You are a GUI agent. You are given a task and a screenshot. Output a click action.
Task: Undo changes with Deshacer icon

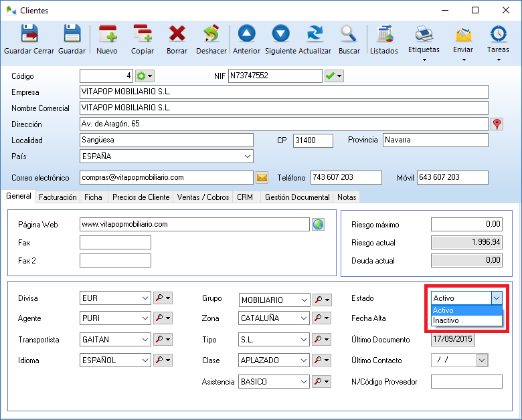pyautogui.click(x=211, y=39)
